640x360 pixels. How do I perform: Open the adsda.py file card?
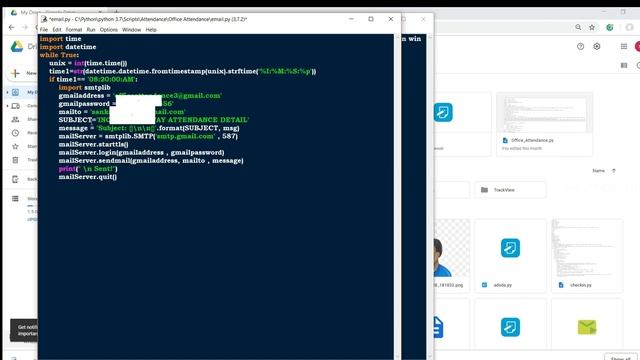510,256
